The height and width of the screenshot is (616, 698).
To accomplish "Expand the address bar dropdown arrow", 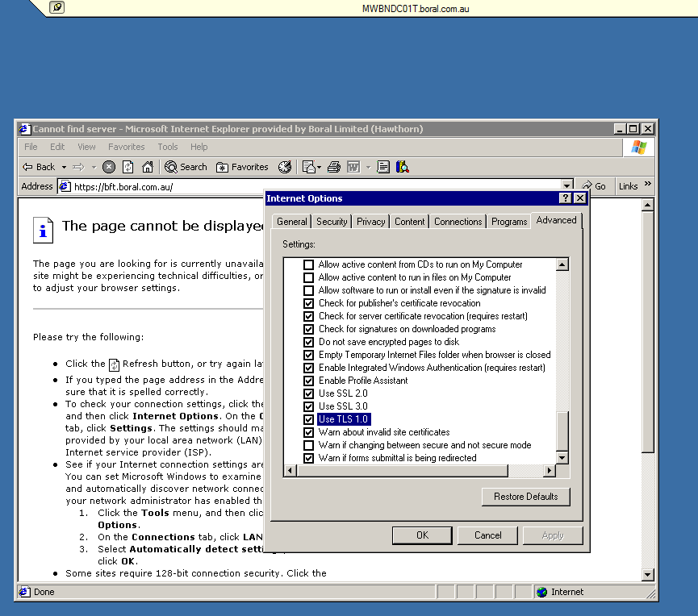I will (x=567, y=186).
